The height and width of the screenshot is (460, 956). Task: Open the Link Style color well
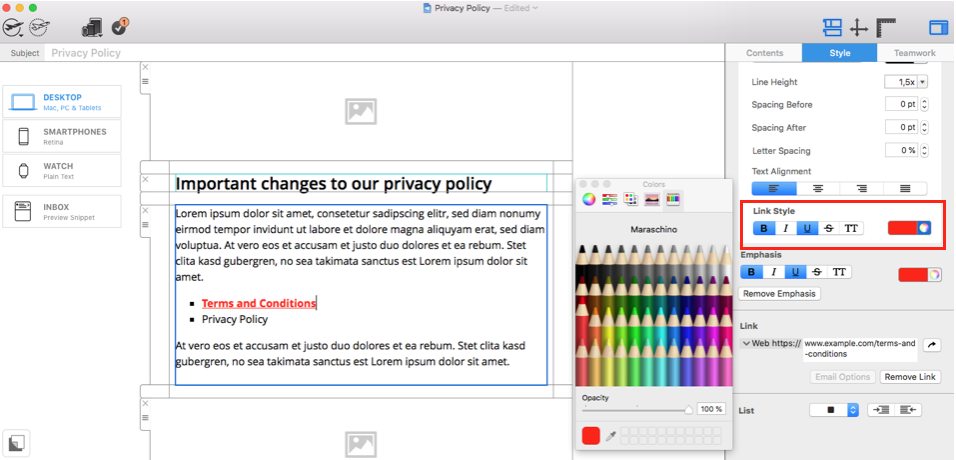[909, 228]
